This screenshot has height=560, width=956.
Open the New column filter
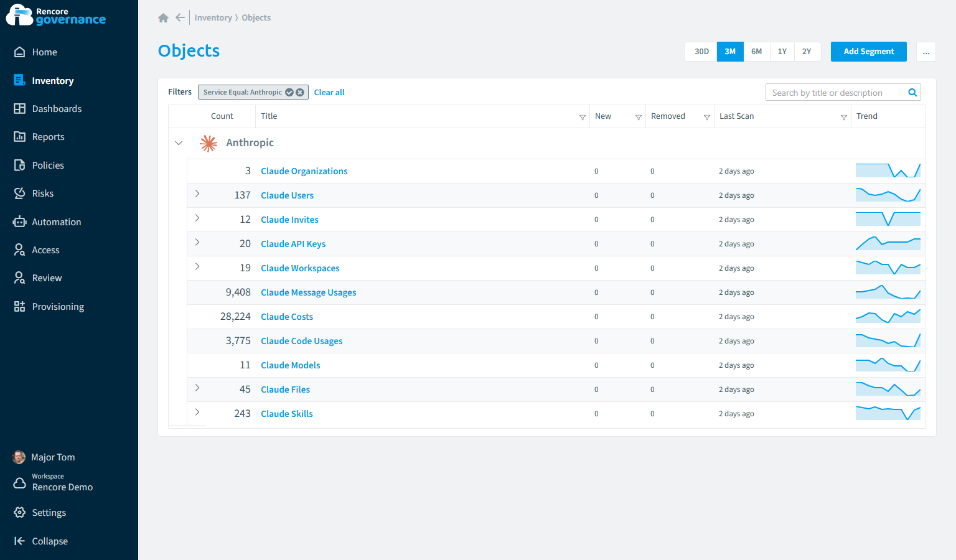pos(639,117)
